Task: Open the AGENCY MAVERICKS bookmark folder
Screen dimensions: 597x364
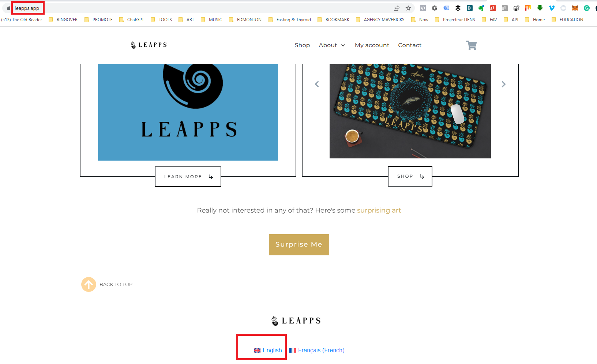Action: (x=380, y=20)
